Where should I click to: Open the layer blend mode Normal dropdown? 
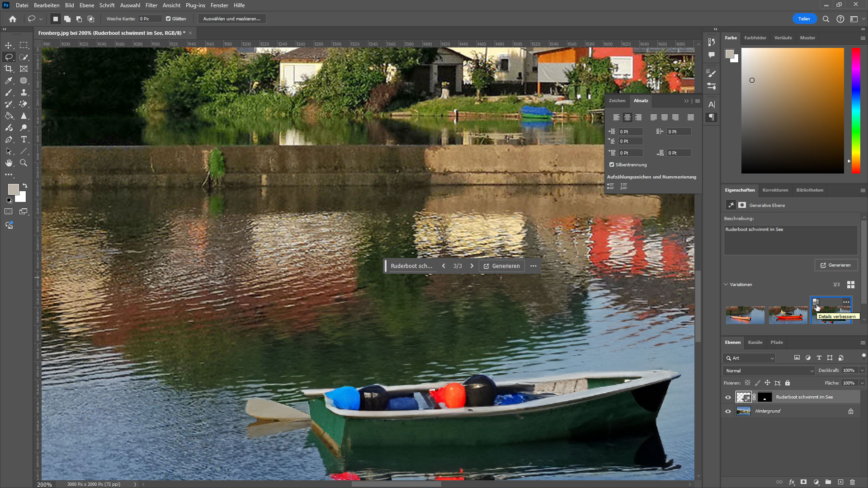[x=769, y=371]
